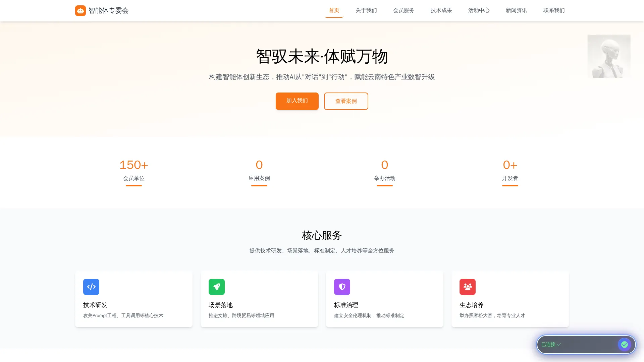Click the 加入我们 button
644x362 pixels.
297,101
